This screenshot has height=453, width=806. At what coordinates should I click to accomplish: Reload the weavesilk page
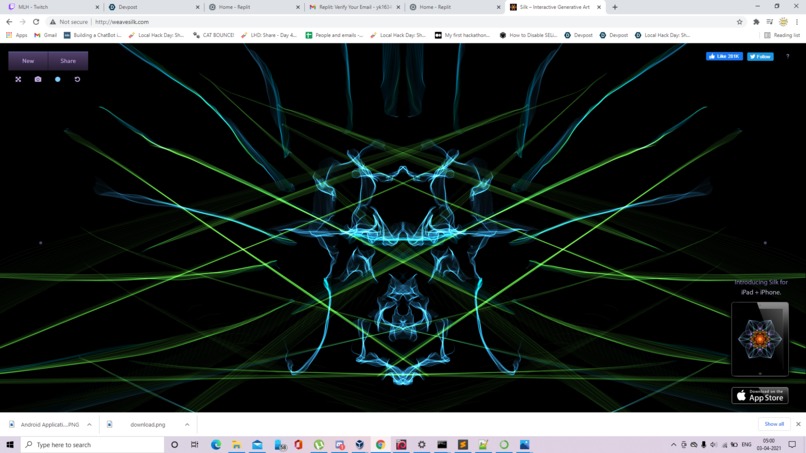36,22
